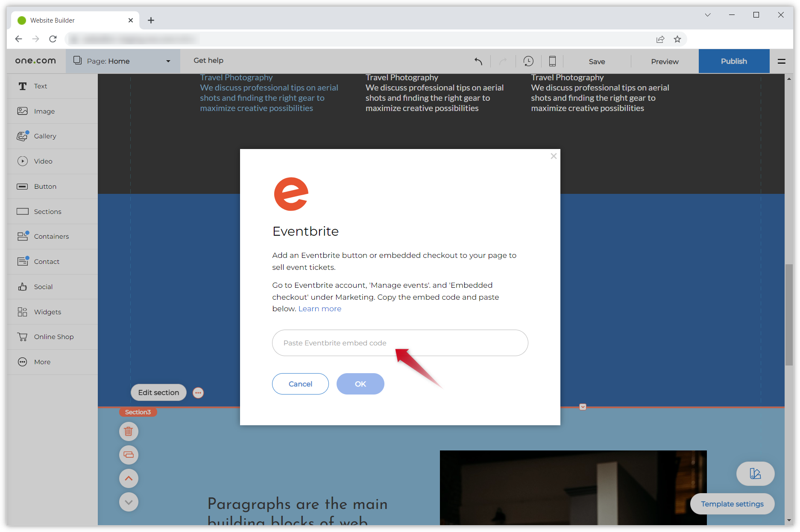Open the Learn more link
Screen dimensions: 800x532
[319, 308]
